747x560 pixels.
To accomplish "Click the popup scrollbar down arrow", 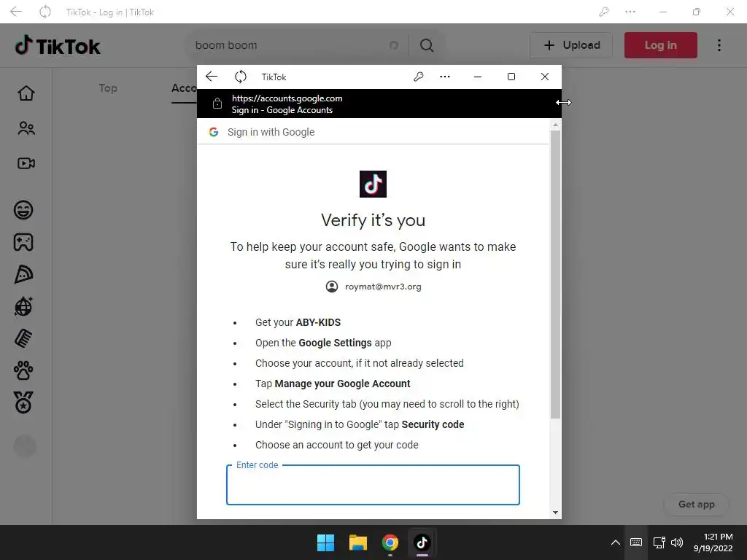I will click(x=555, y=513).
